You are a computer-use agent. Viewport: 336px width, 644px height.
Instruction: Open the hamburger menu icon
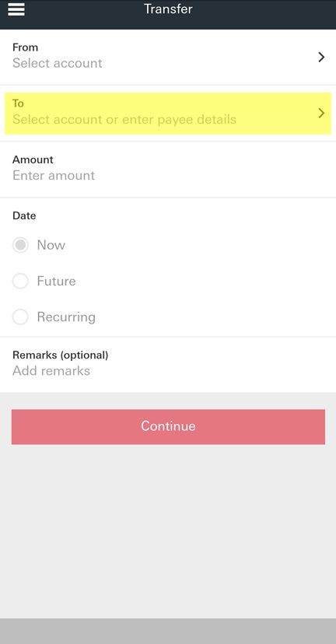click(x=16, y=9)
